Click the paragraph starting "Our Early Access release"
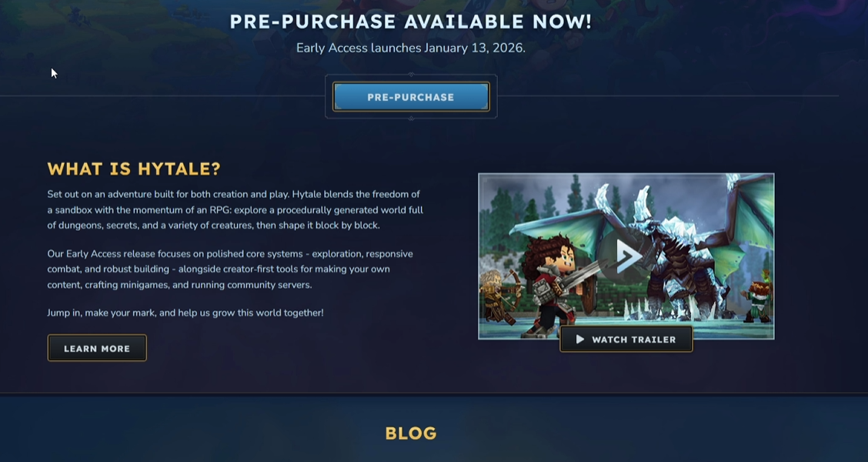The image size is (868, 462). [x=230, y=269]
